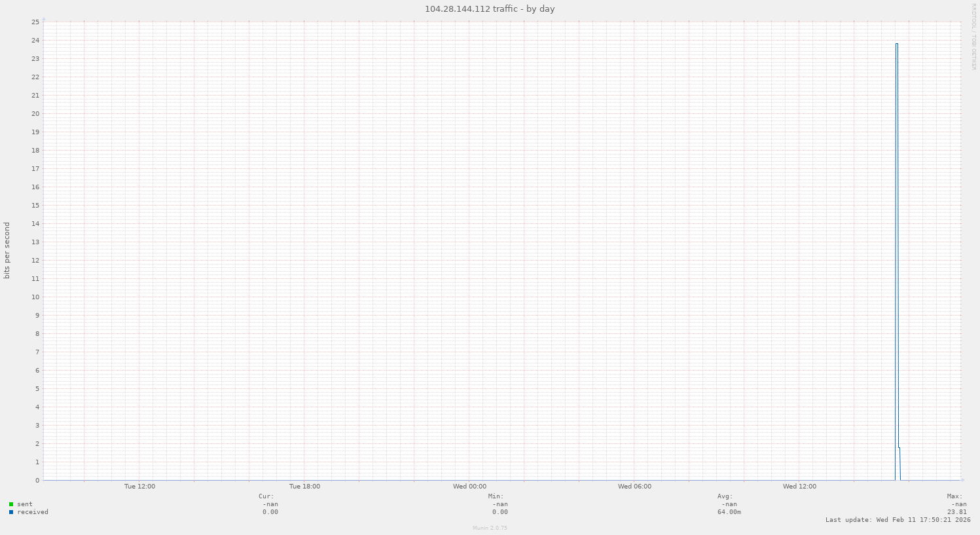Click the received Avg value 64.00m
This screenshot has width=980, height=535.
729,512
